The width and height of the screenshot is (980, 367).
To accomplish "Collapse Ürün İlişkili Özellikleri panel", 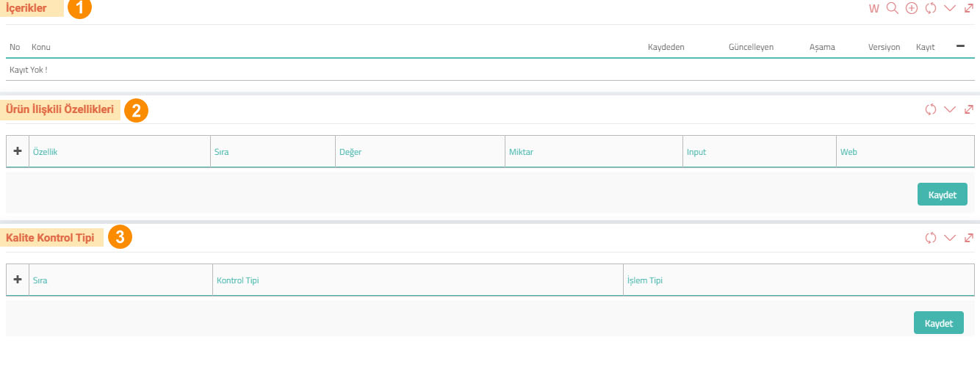I will [x=950, y=109].
